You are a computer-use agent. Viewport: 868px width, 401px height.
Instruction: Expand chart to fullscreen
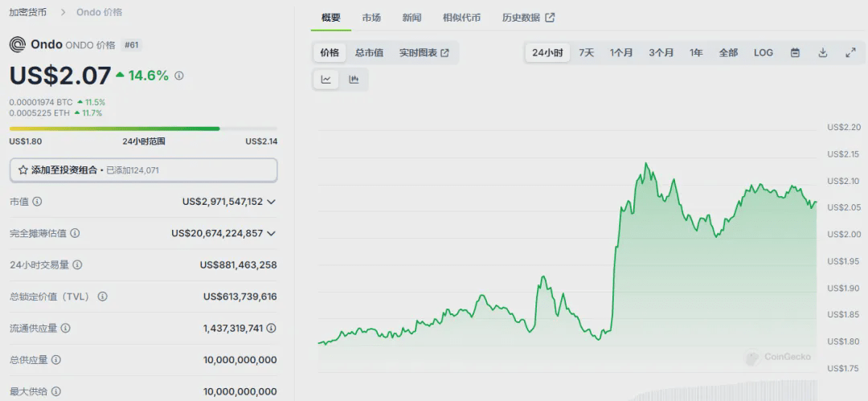(x=851, y=52)
